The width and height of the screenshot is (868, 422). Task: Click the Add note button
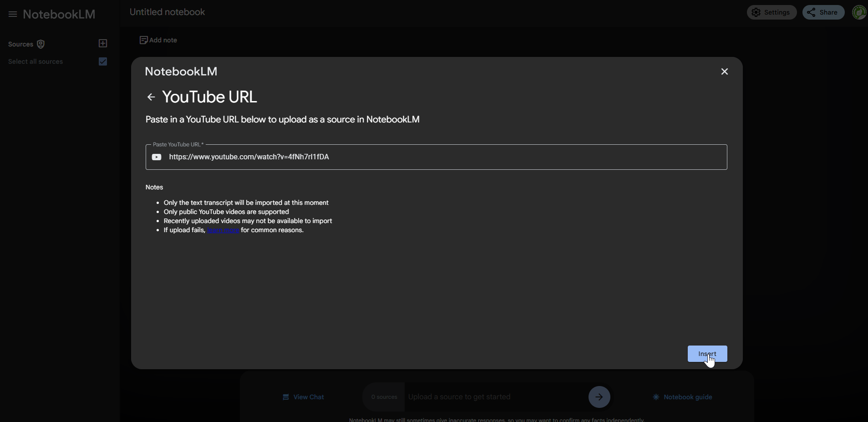coord(158,40)
